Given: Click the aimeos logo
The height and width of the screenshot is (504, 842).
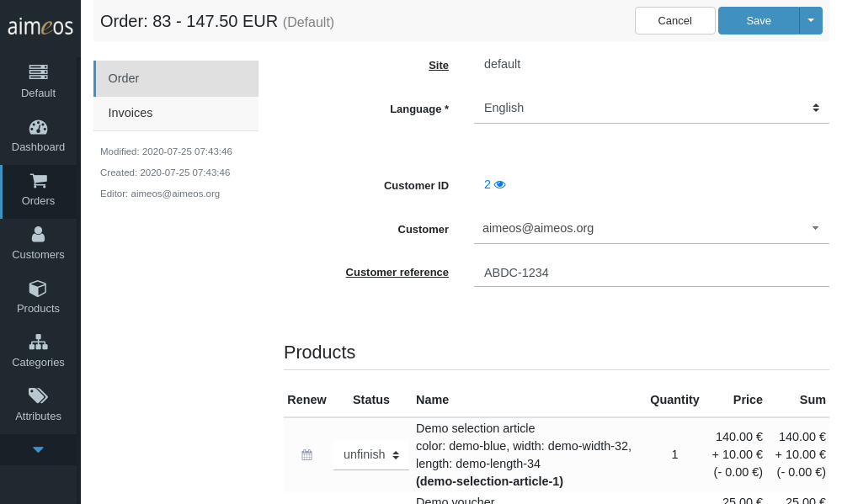Looking at the screenshot, I should pyautogui.click(x=40, y=26).
